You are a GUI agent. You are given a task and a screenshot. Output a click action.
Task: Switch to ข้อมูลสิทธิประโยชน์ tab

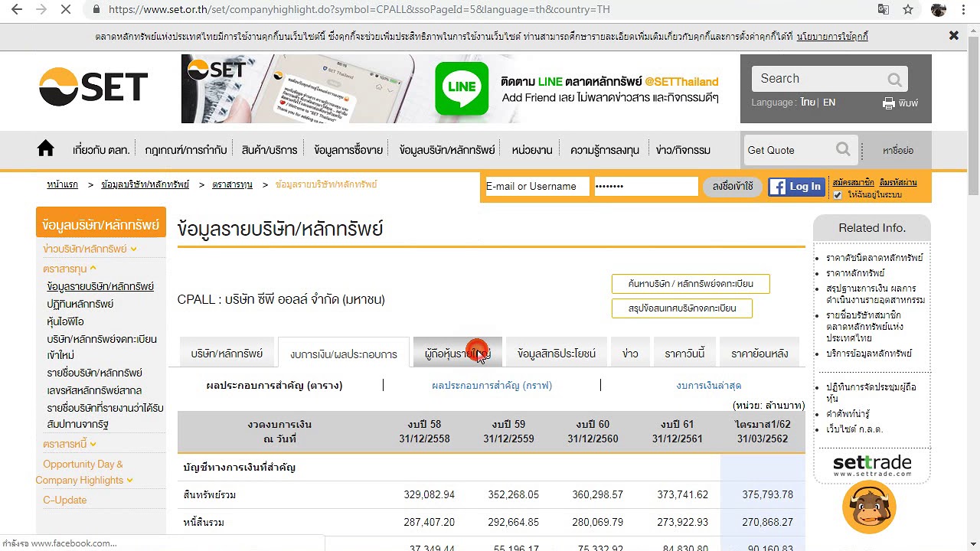(x=557, y=354)
